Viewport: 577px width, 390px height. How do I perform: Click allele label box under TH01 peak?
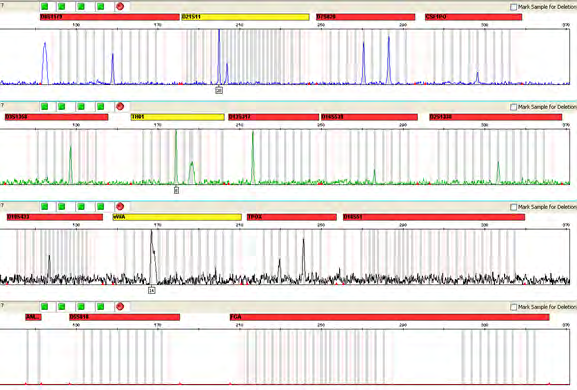pos(176,190)
